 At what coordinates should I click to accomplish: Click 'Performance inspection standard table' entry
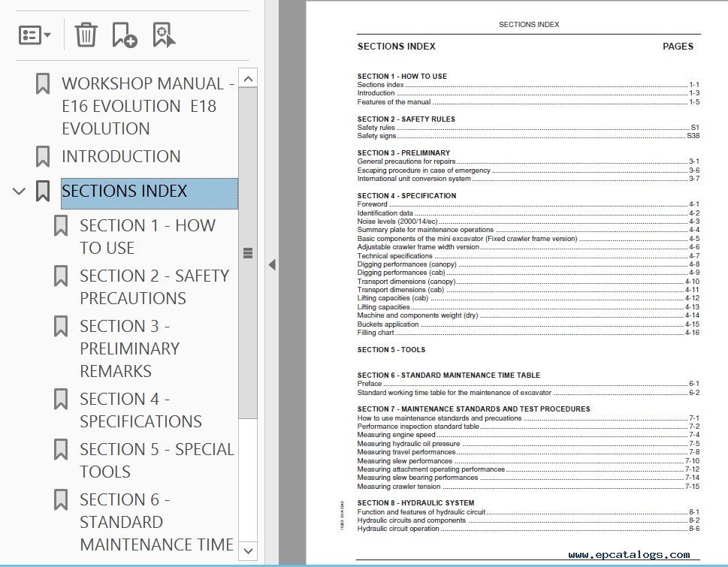tap(528, 426)
